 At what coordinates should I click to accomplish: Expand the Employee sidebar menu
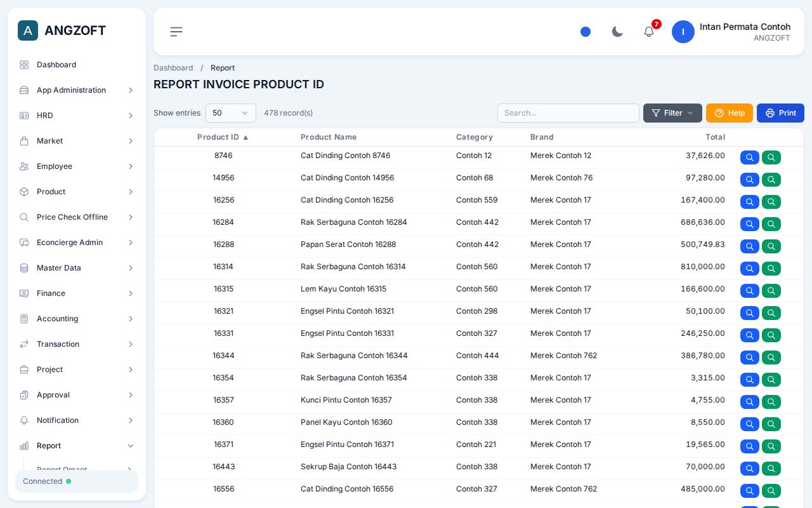77,166
